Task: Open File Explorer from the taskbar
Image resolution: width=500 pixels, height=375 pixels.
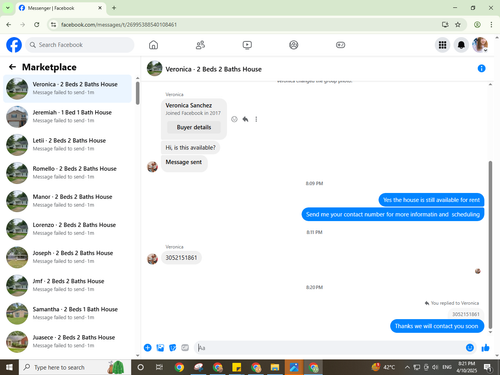Action: pyautogui.click(x=275, y=367)
